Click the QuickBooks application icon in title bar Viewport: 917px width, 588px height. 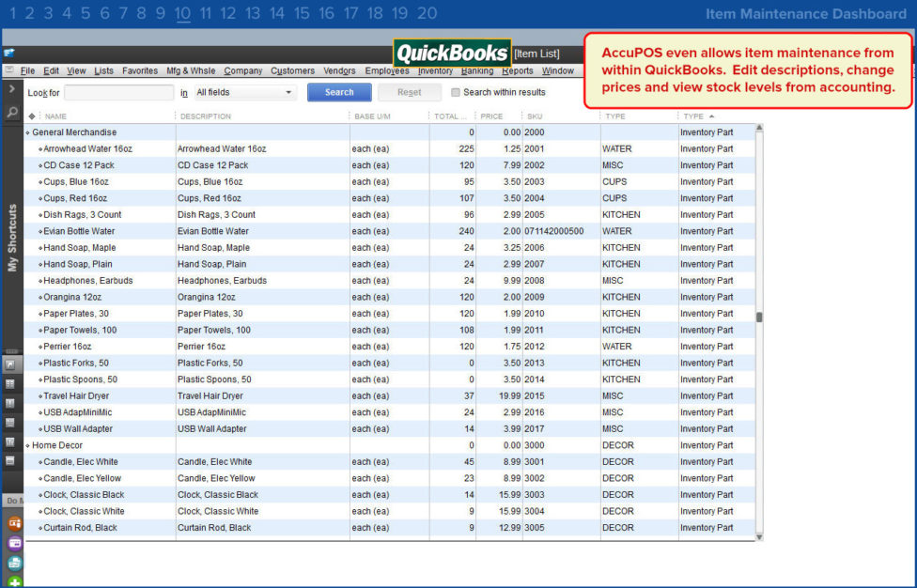pos(8,54)
